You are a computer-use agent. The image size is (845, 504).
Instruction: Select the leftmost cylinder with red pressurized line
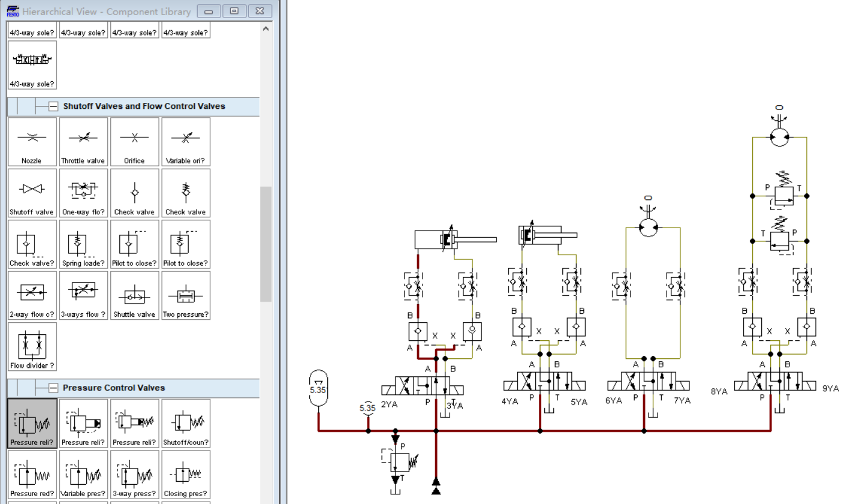pos(455,239)
